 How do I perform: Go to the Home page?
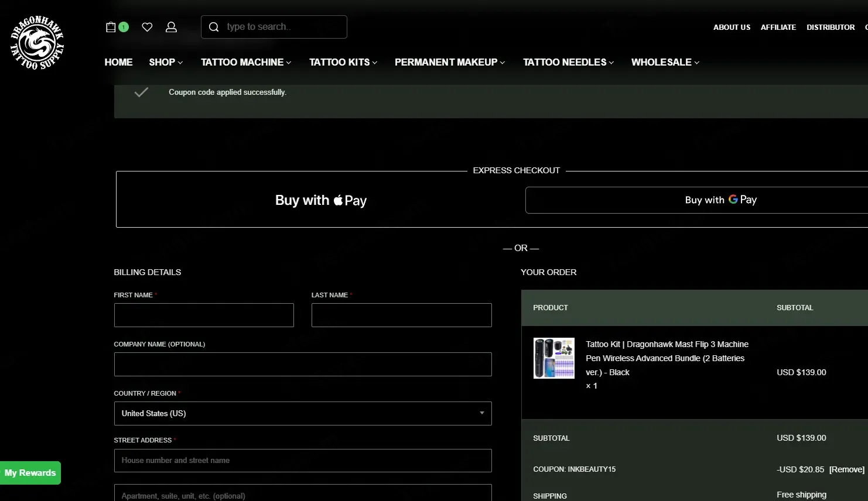118,62
